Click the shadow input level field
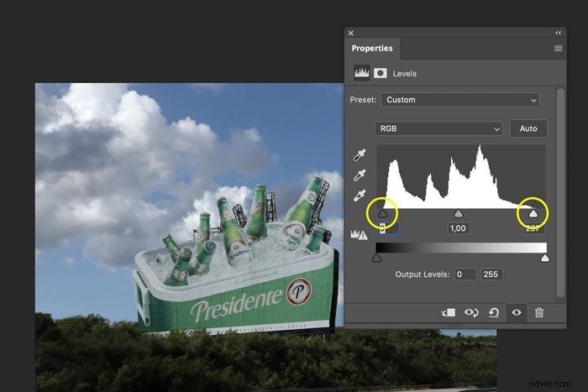Screen dimensions: 588x392 [x=388, y=228]
